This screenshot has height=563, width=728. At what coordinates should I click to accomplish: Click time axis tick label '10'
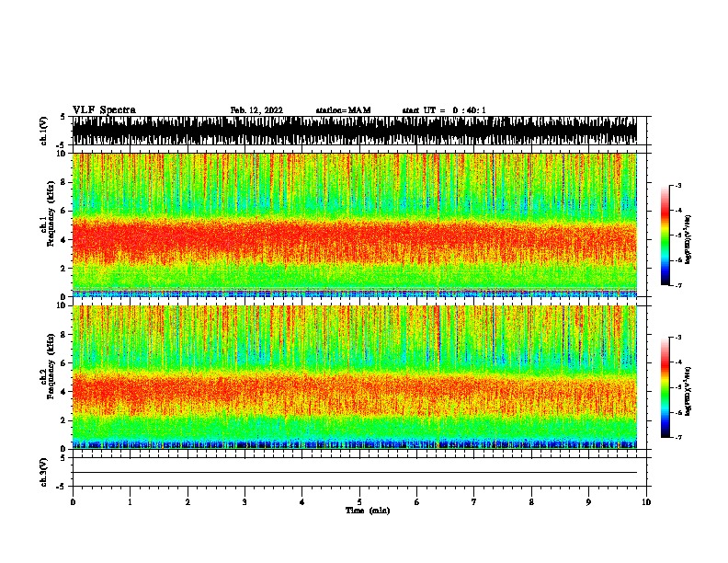point(646,502)
